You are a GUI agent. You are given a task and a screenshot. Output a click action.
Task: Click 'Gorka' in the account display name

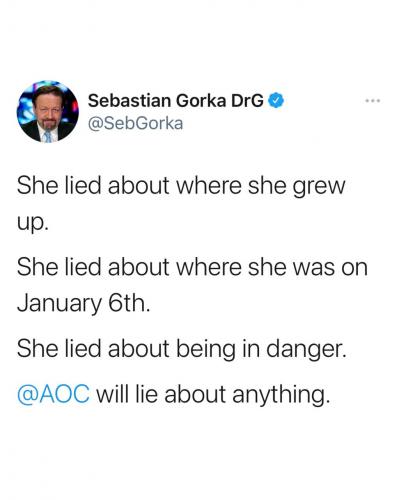pyautogui.click(x=201, y=101)
